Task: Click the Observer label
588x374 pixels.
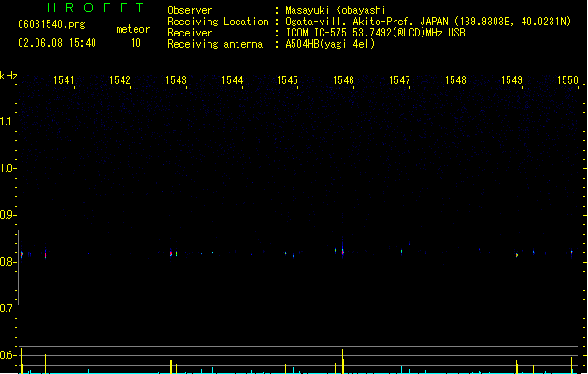Action: click(190, 10)
